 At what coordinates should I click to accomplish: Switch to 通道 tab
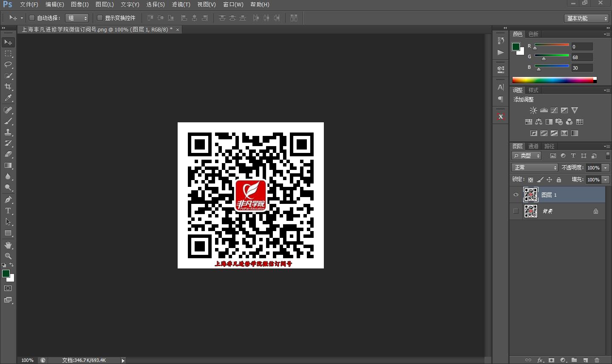533,146
